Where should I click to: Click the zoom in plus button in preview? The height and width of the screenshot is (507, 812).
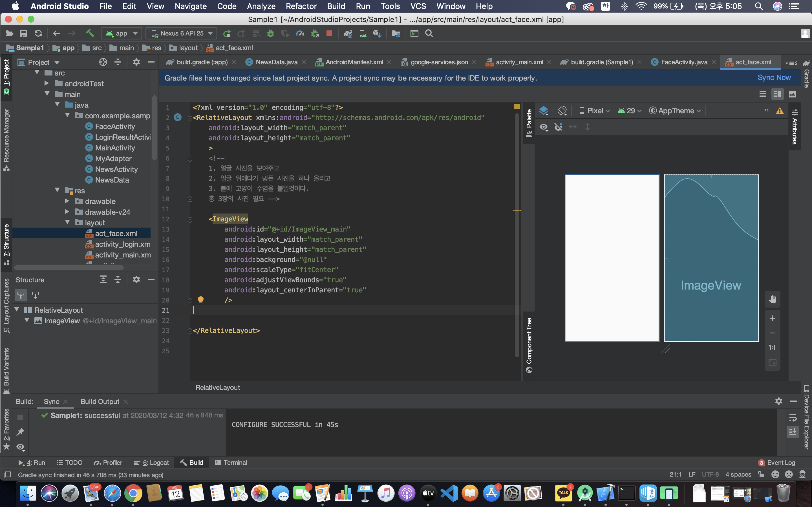tap(772, 318)
